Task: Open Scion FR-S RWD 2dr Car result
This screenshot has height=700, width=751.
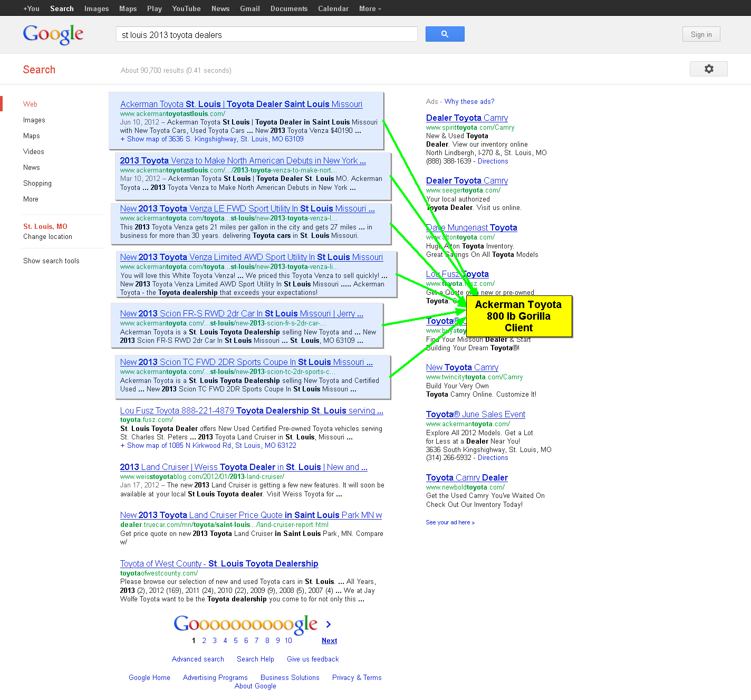Action: coord(242,314)
